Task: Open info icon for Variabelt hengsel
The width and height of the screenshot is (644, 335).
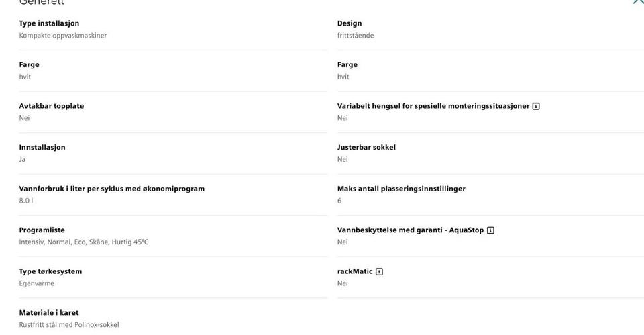Action: coord(536,106)
